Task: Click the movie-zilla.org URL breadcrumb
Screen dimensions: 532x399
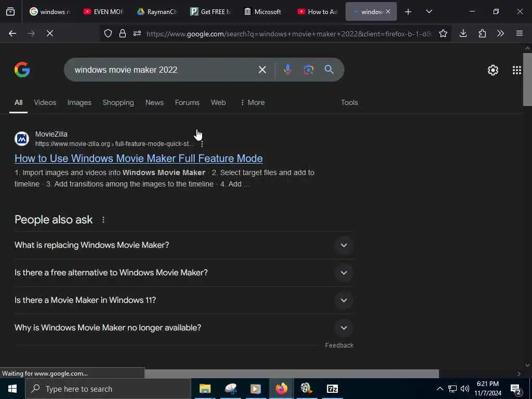Action: click(x=114, y=144)
